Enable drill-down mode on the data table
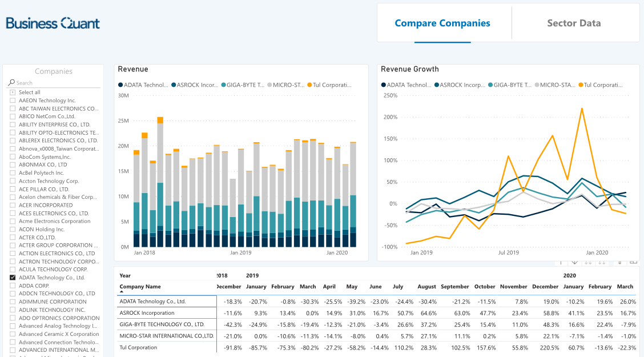 click(x=575, y=262)
